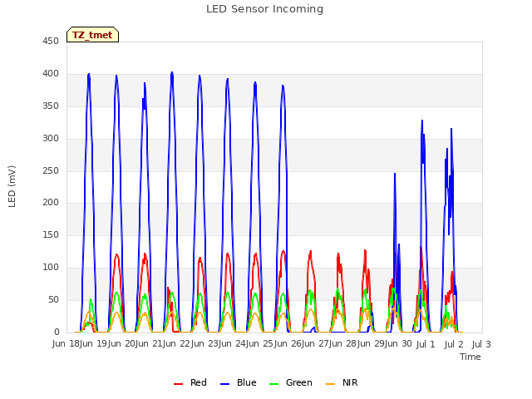The image size is (532, 399).
Task: Click the Jun 29 x-axis date
Action: pyautogui.click(x=372, y=344)
